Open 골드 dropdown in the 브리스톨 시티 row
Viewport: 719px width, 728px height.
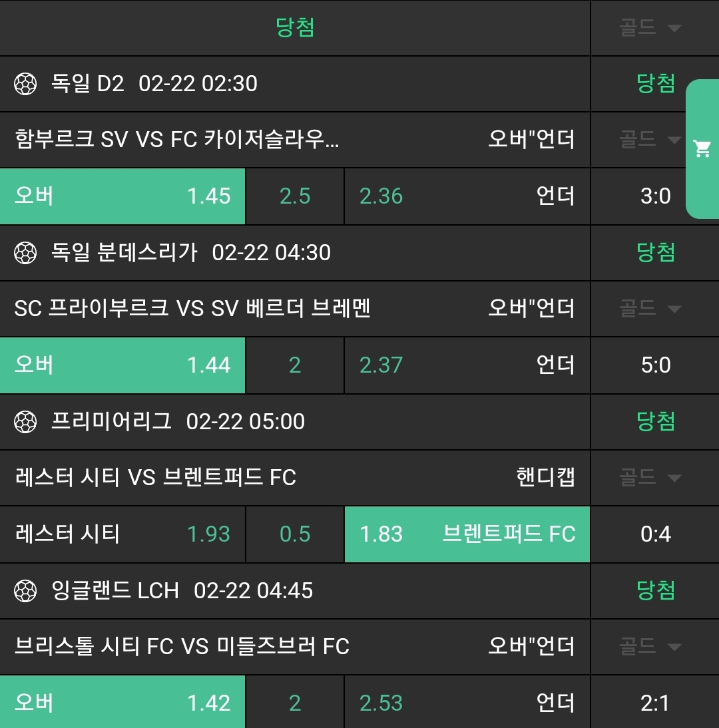pos(650,647)
